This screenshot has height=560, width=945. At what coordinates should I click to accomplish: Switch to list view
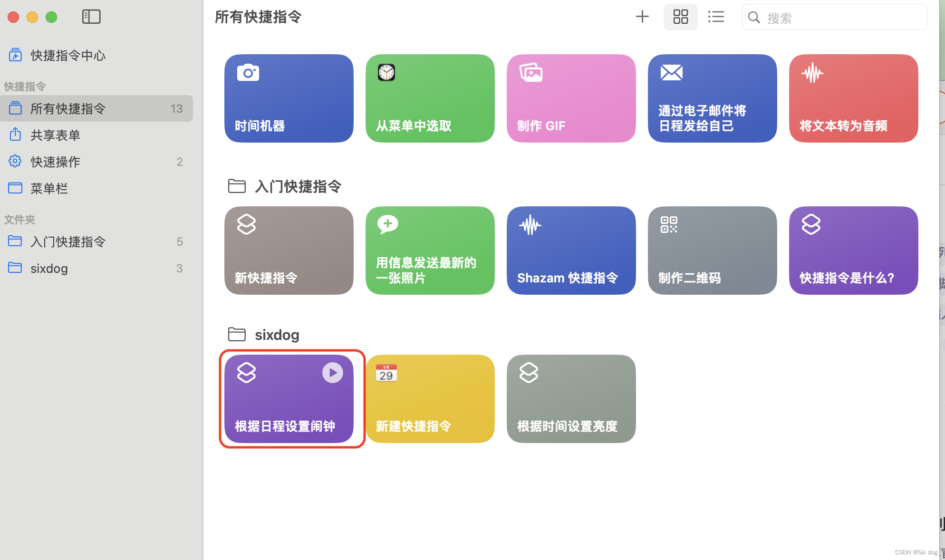pyautogui.click(x=716, y=17)
